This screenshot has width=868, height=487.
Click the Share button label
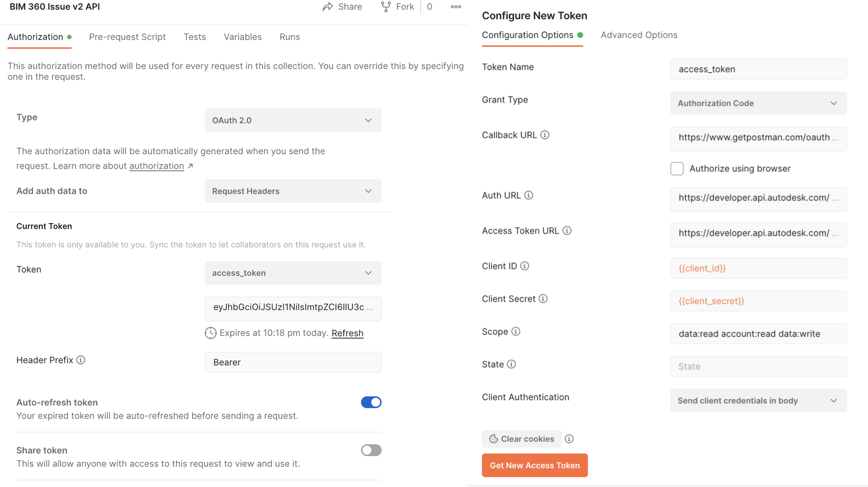350,7
